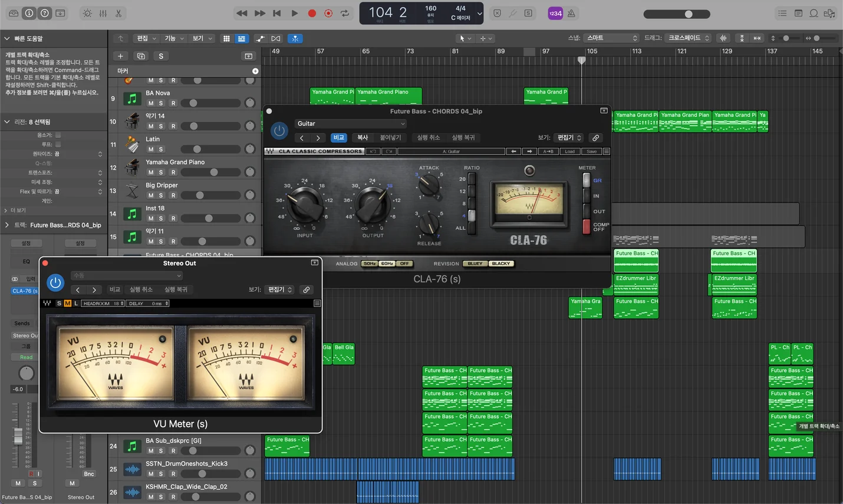Image resolution: width=843 pixels, height=504 pixels.
Task: Adjust BA Nova track volume slider
Action: click(x=210, y=103)
